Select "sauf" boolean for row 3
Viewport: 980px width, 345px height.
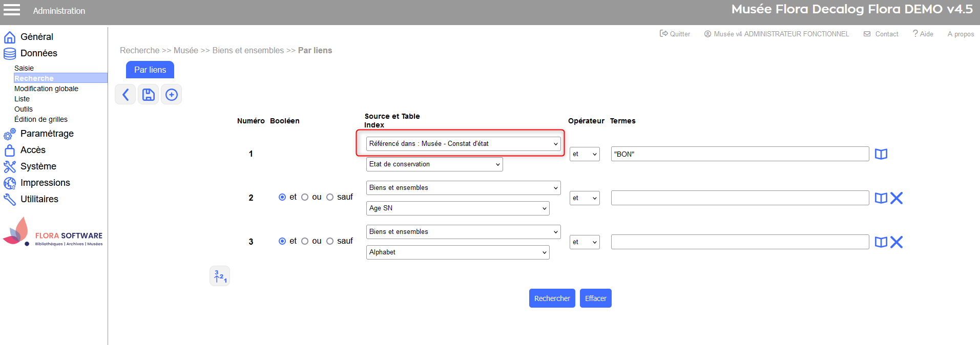click(330, 241)
